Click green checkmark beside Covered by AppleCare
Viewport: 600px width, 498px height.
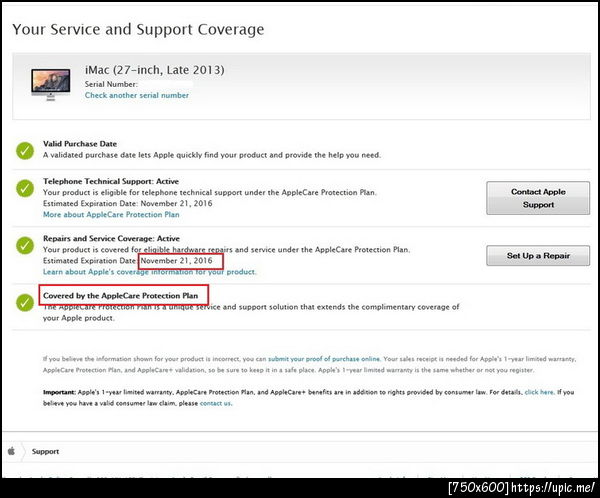coord(25,303)
